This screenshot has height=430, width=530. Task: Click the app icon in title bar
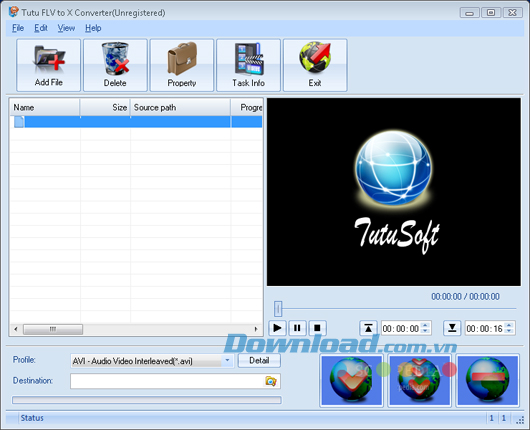pyautogui.click(x=14, y=12)
